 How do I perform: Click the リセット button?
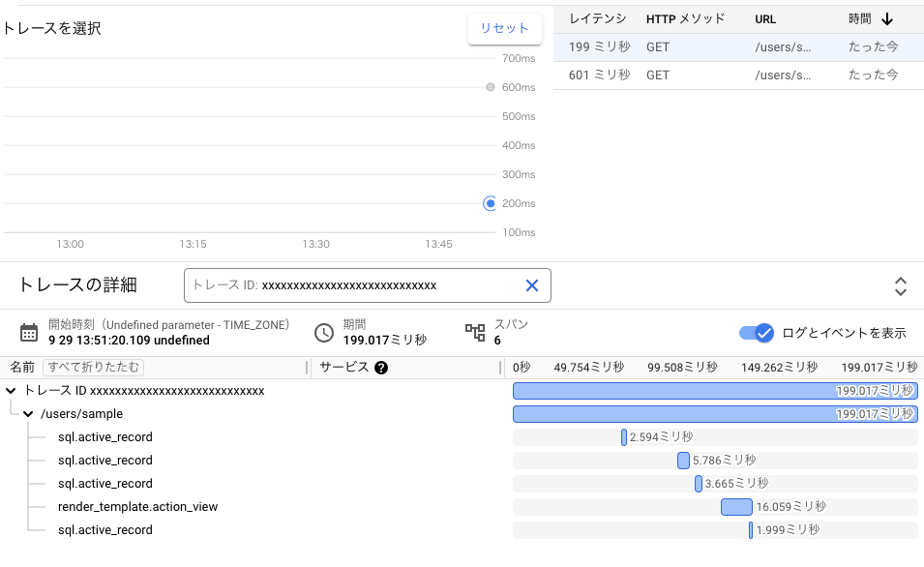[504, 29]
